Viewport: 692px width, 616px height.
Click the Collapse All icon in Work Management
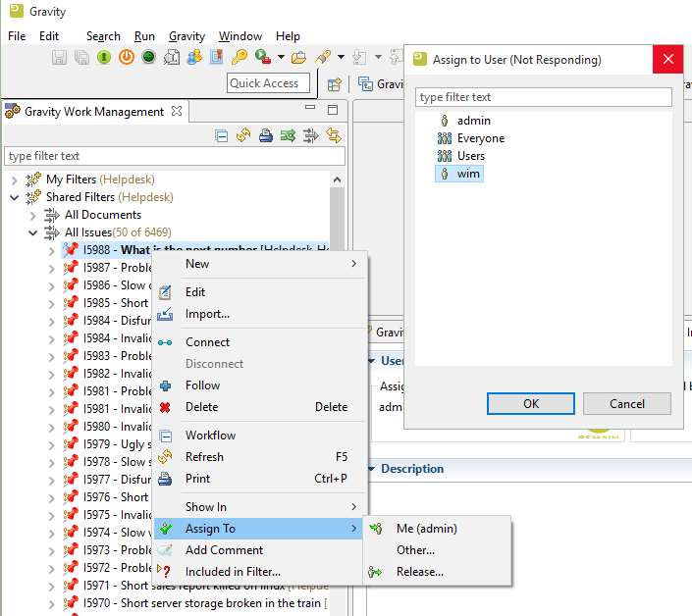point(221,135)
